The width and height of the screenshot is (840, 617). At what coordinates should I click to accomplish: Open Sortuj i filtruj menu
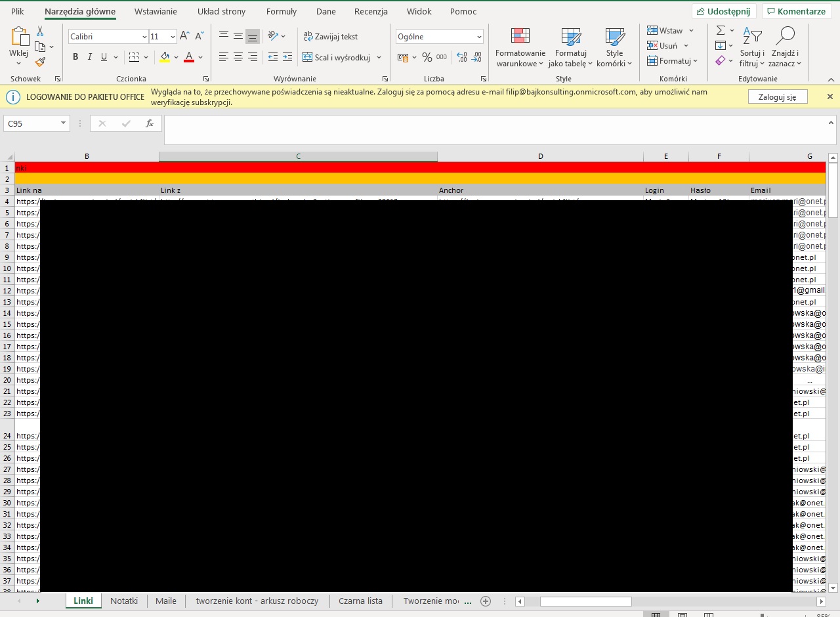point(752,48)
